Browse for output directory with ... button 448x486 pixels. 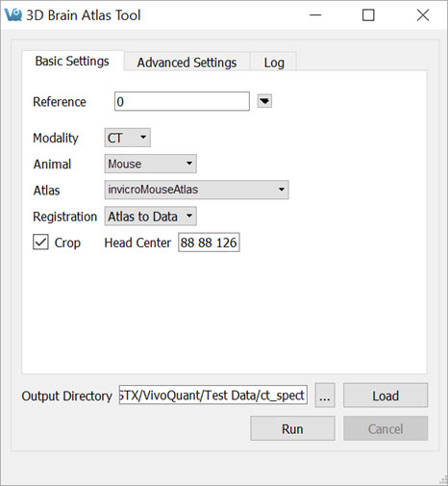pyautogui.click(x=325, y=396)
